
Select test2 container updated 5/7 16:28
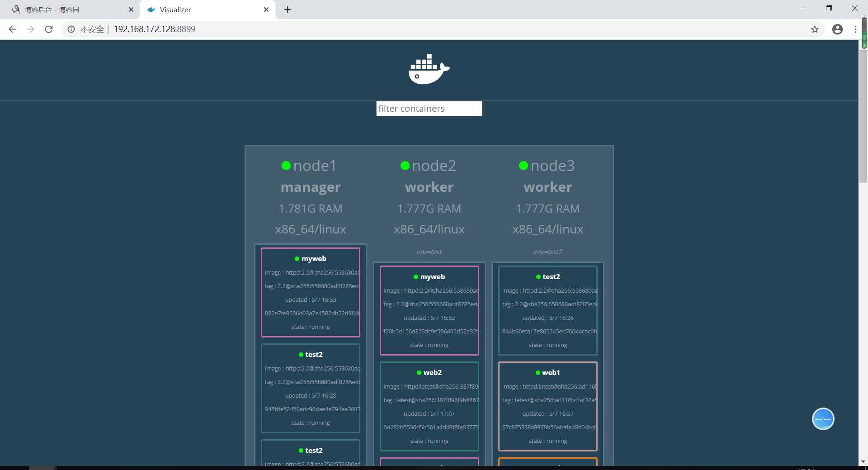click(x=311, y=388)
